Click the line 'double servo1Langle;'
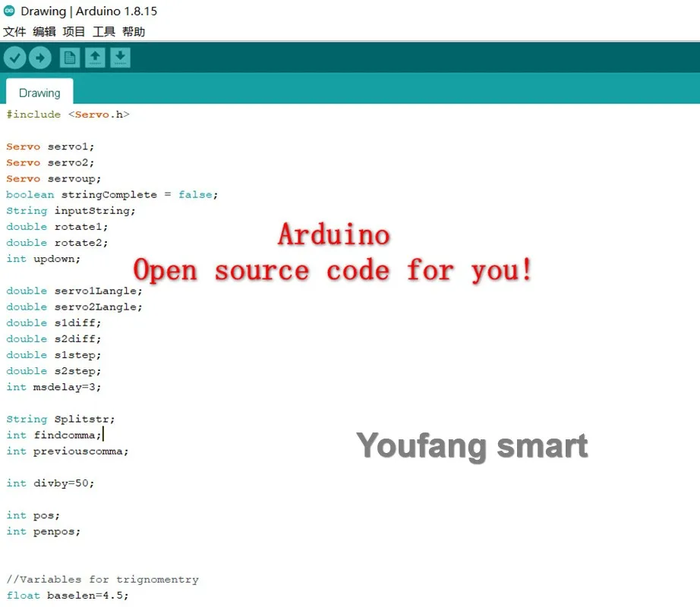This screenshot has height=607, width=700. (x=74, y=291)
